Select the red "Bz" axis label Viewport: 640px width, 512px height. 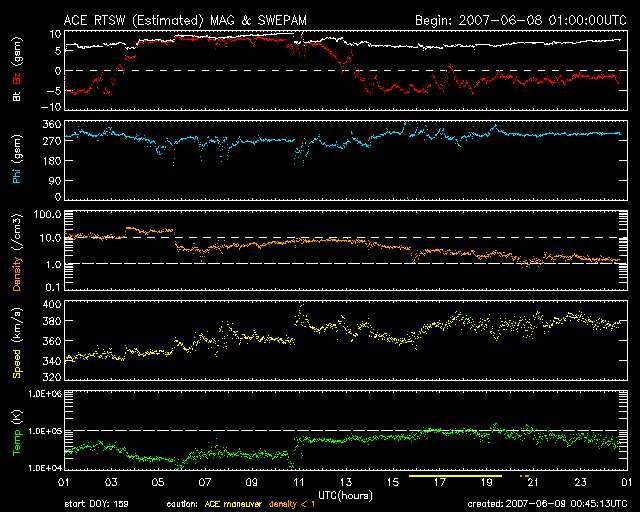17,79
